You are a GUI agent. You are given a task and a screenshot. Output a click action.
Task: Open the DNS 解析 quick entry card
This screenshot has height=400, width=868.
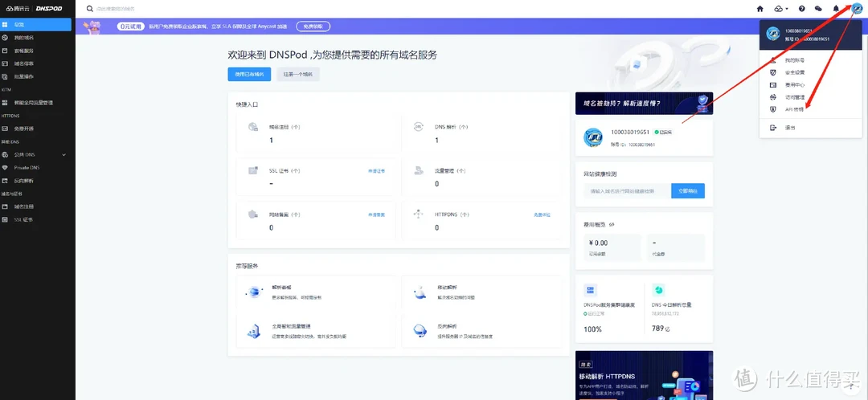(481, 134)
